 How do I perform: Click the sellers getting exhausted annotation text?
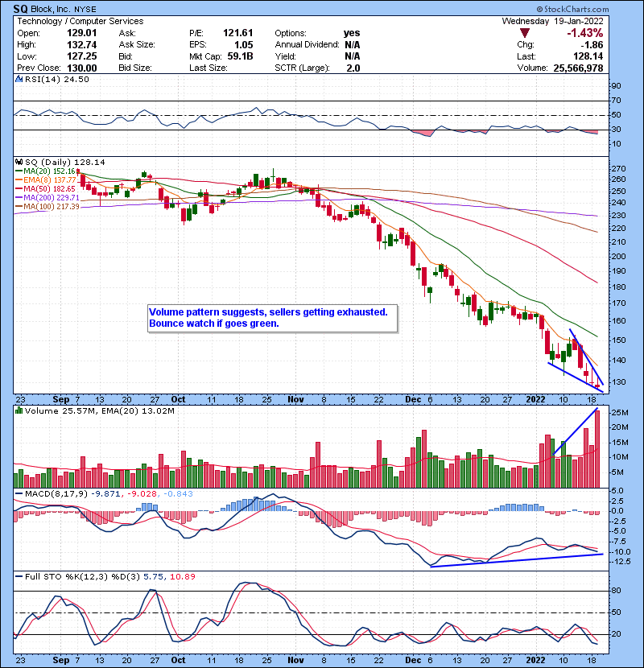328,312
